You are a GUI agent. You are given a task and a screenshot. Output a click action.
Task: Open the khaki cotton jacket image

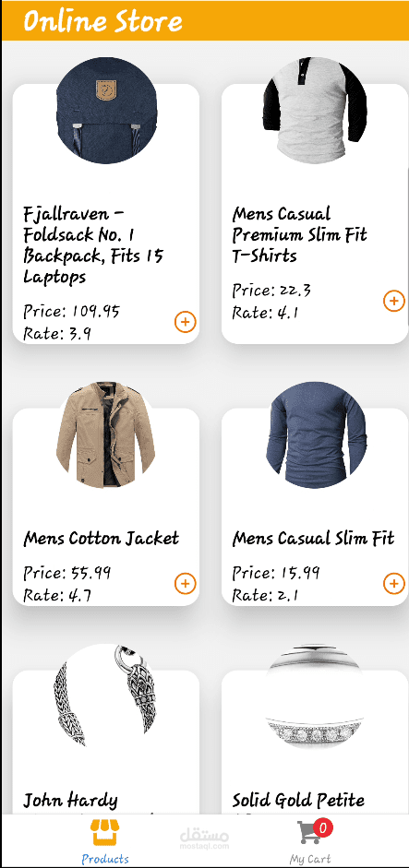[106, 435]
